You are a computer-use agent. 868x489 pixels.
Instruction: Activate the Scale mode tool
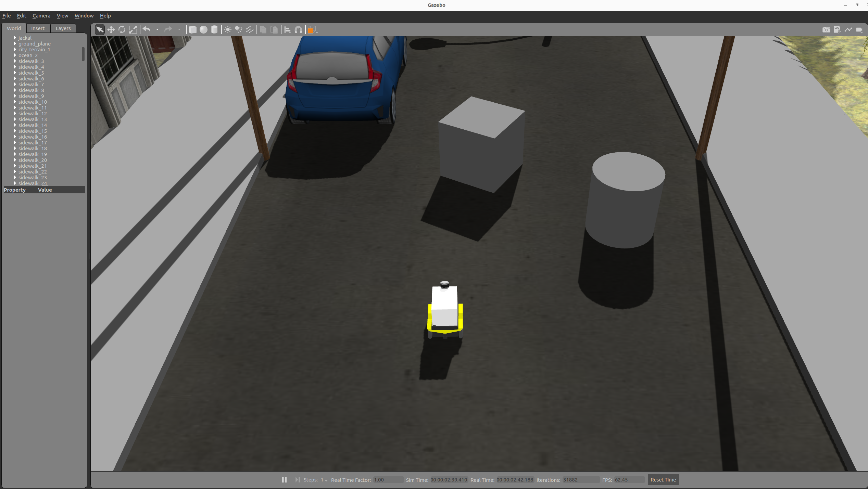[133, 30]
